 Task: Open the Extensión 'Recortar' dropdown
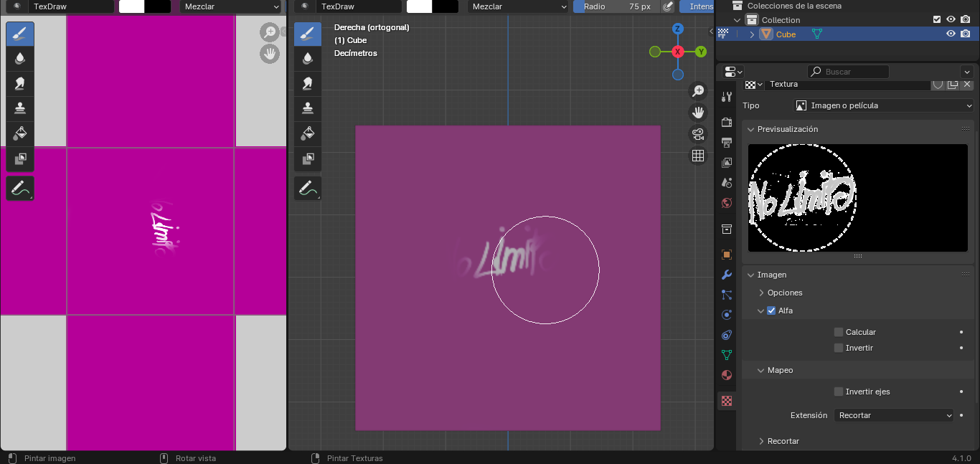click(x=894, y=415)
